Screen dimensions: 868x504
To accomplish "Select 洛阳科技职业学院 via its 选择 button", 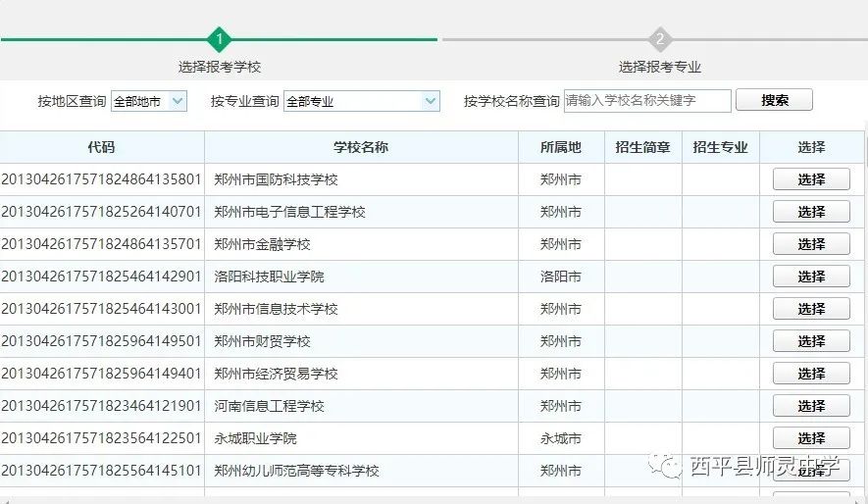I will (811, 277).
